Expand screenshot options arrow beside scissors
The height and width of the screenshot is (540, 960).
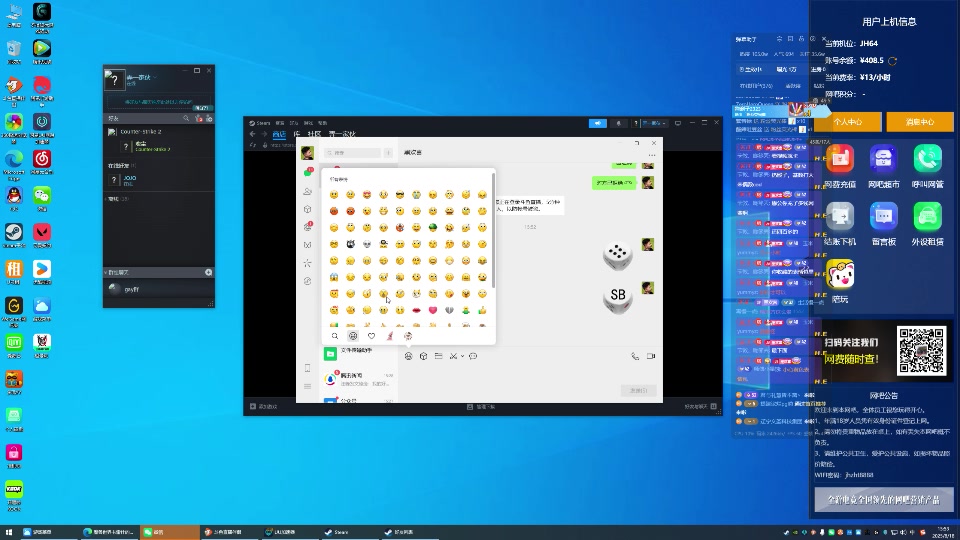[462, 356]
